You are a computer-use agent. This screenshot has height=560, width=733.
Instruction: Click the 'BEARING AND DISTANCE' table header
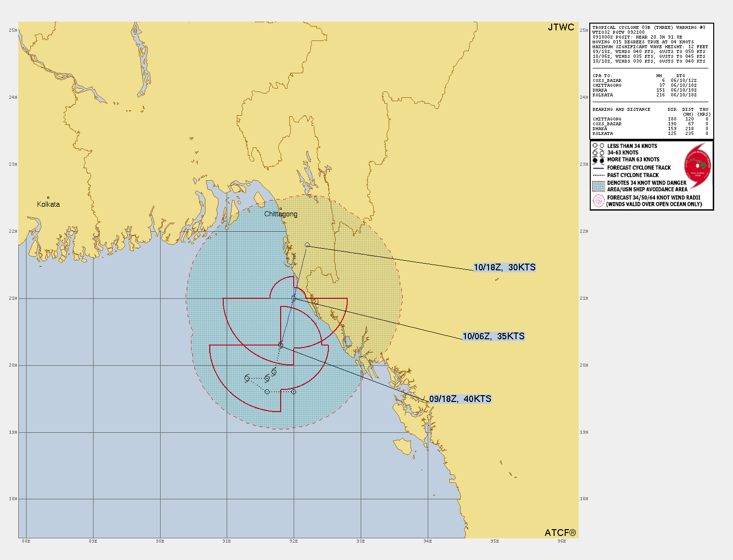coord(621,109)
